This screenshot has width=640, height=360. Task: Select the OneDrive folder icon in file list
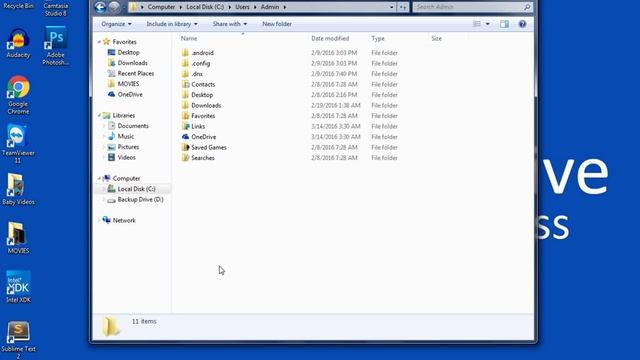pyautogui.click(x=185, y=137)
